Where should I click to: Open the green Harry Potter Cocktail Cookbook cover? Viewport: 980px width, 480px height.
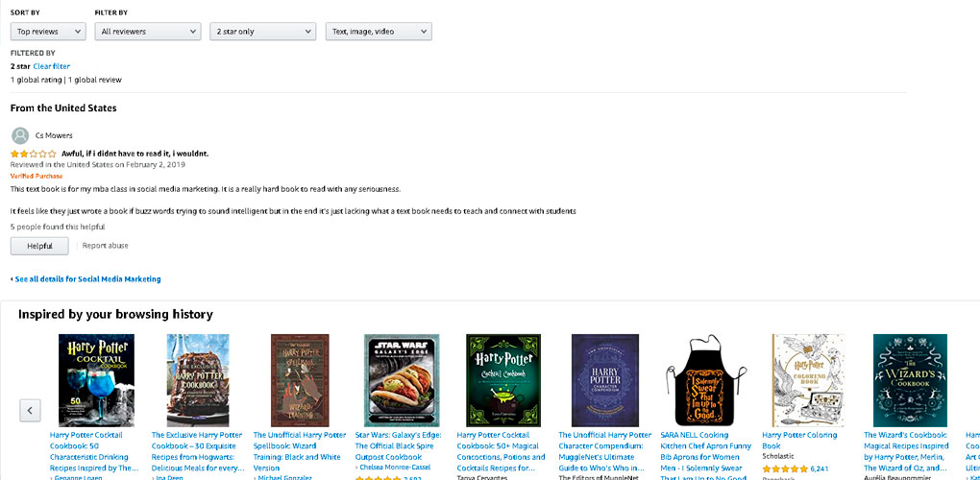pyautogui.click(x=503, y=380)
